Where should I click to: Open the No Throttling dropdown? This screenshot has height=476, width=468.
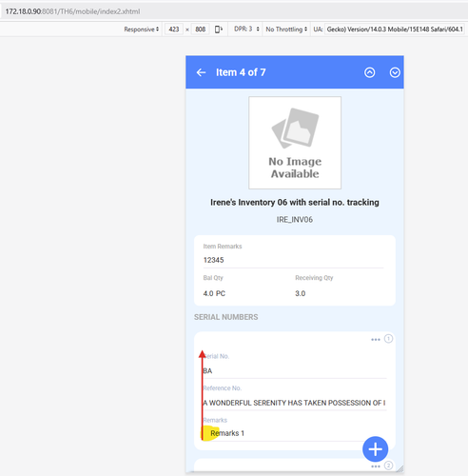tap(286, 30)
